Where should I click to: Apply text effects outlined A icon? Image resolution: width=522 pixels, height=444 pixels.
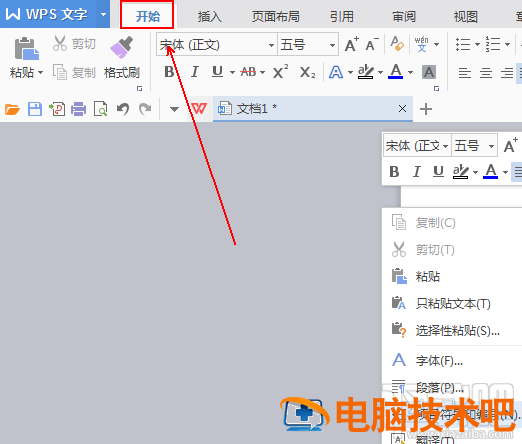pos(336,72)
